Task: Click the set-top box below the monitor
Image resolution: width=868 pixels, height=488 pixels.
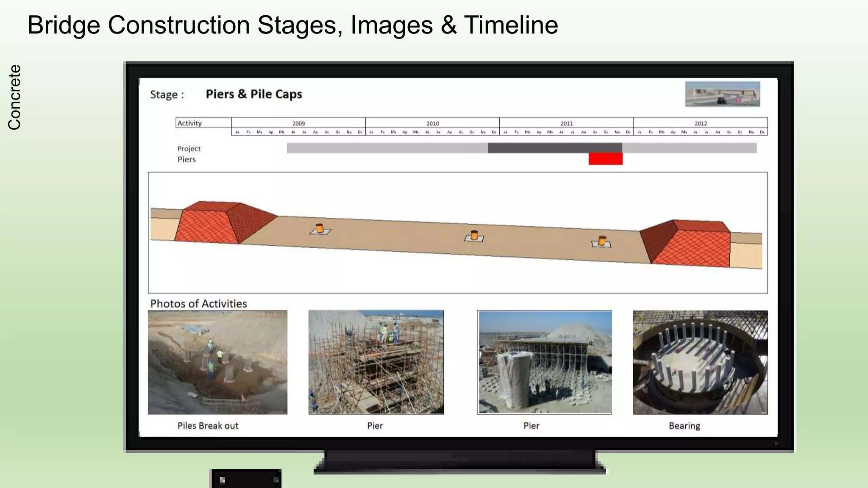Action: (246, 479)
